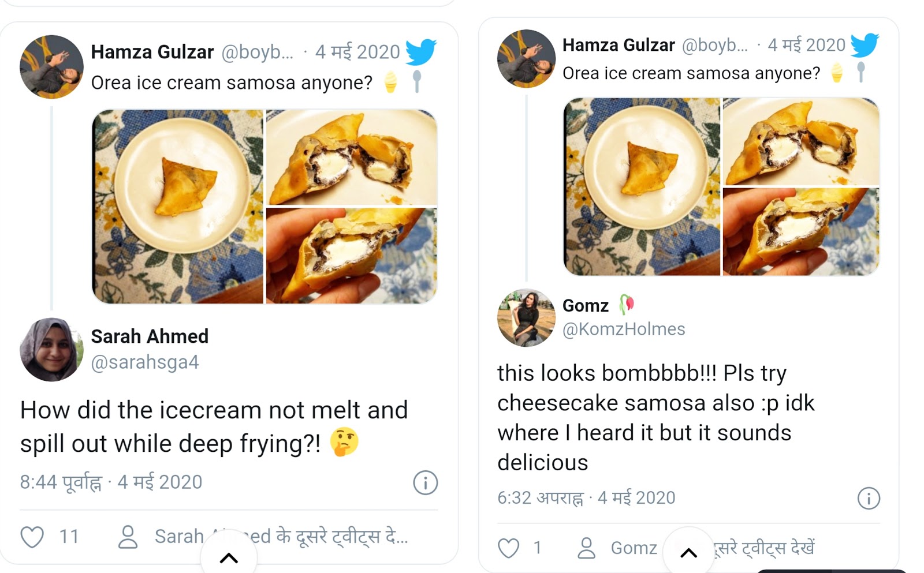Click the Twitter bird icon on left tweet
This screenshot has width=924, height=573.
click(421, 52)
